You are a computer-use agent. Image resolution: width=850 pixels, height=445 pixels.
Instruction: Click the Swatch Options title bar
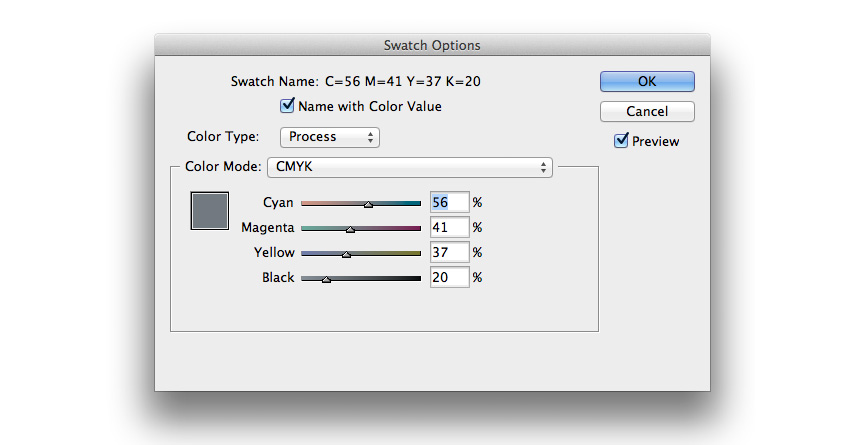432,45
